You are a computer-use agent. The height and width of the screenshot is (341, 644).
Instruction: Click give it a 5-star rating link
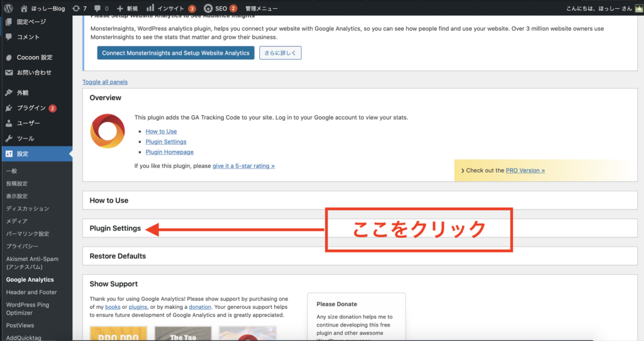pos(243,166)
